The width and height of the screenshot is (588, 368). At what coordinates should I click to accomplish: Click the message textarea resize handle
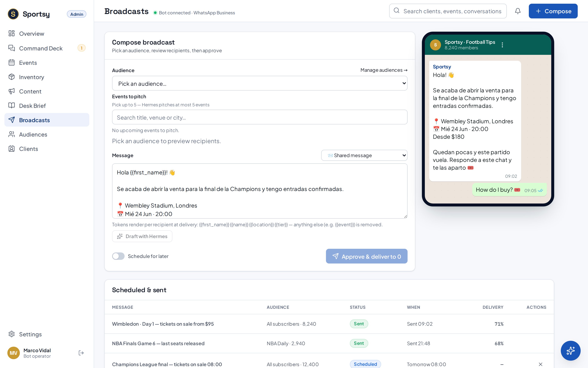405,216
